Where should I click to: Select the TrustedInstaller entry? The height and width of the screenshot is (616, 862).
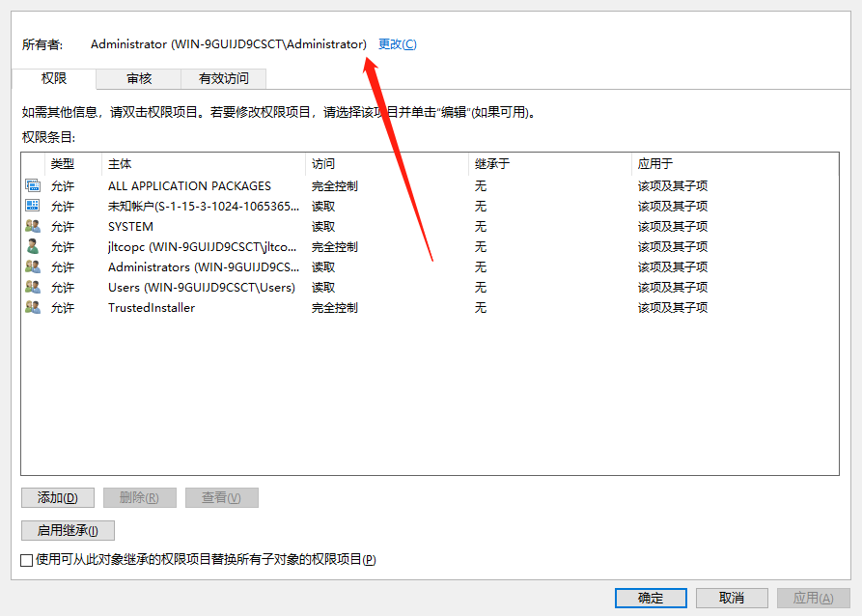click(x=430, y=308)
